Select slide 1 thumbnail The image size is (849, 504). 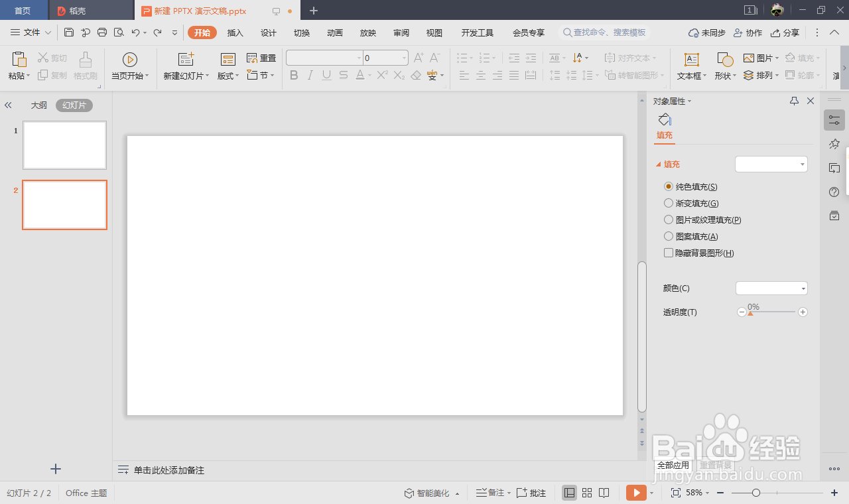(x=64, y=145)
